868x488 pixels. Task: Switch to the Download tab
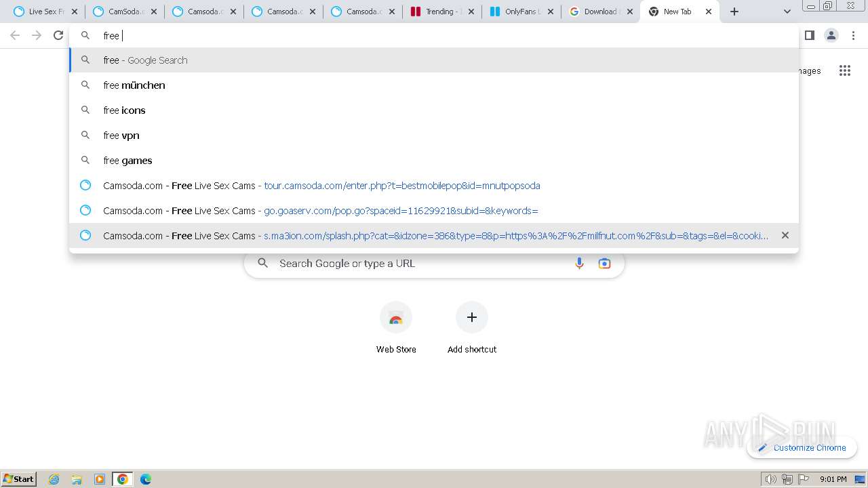click(600, 12)
